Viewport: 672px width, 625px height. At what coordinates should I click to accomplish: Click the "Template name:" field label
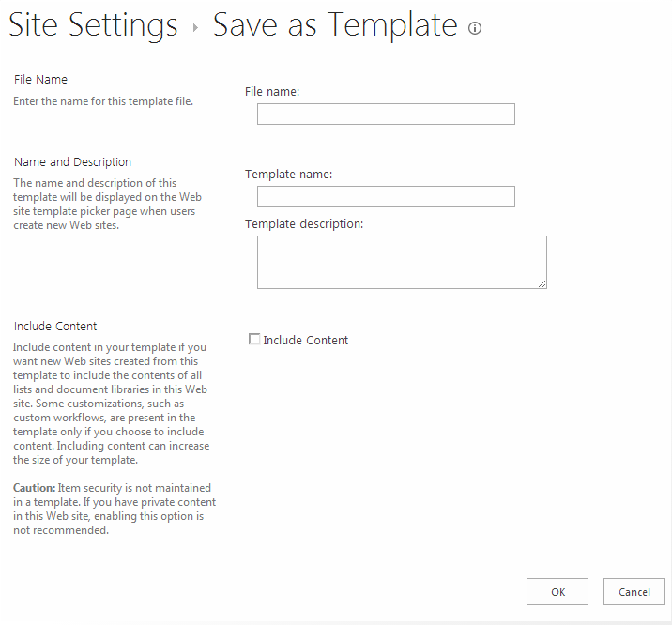(x=289, y=175)
